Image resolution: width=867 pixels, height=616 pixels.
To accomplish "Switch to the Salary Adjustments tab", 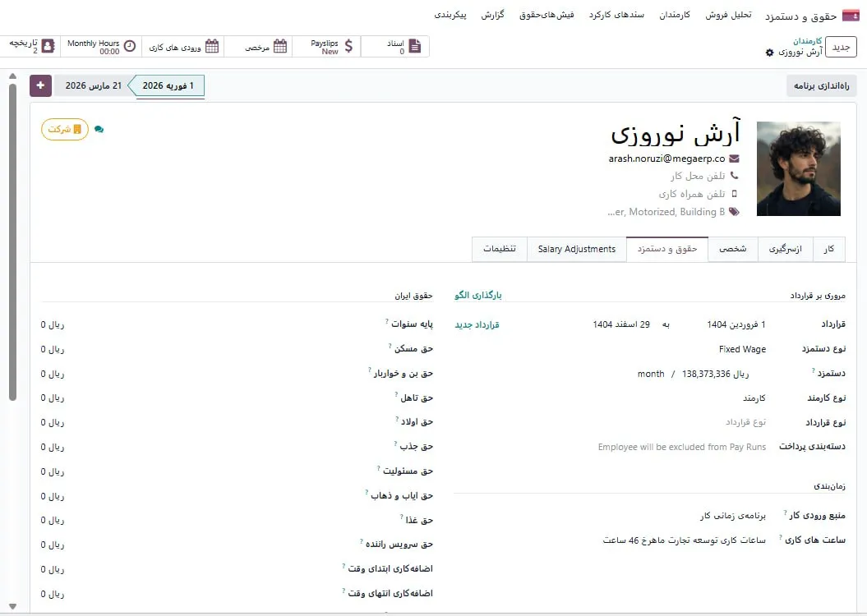I will tap(577, 249).
